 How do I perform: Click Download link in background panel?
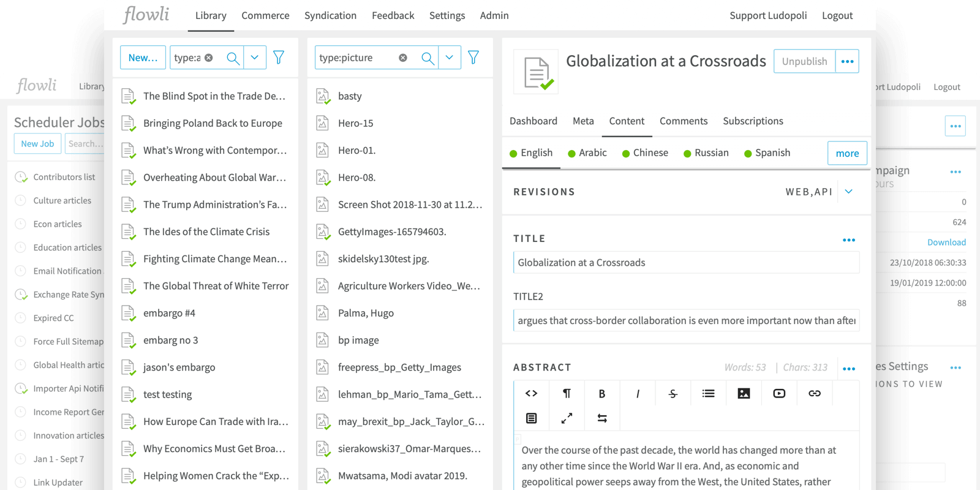pos(946,243)
